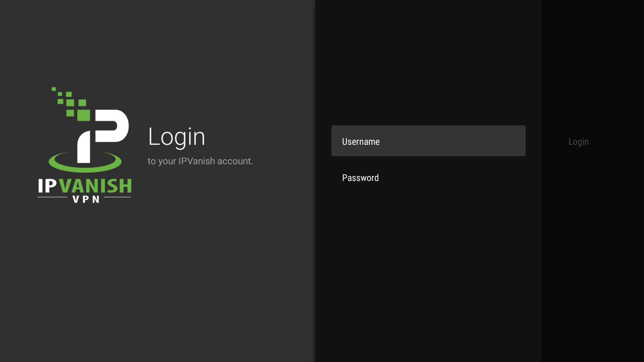
Task: Click the word Password in the form
Action: click(x=360, y=178)
